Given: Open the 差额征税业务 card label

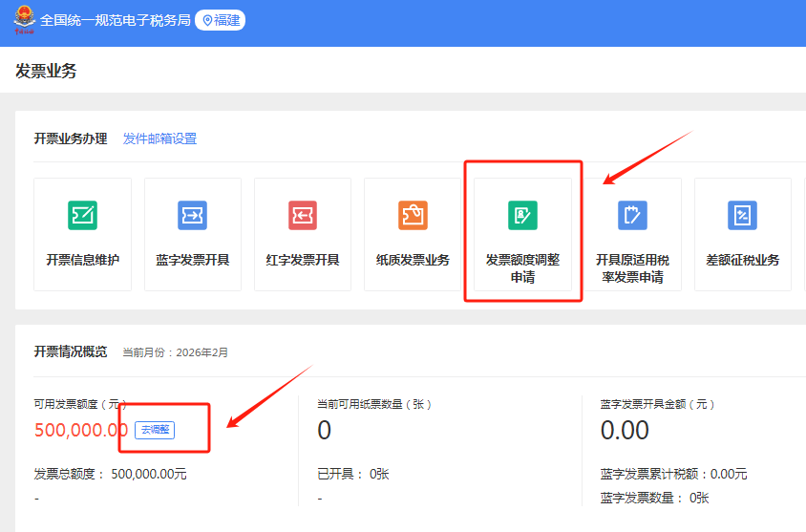Looking at the screenshot, I should pyautogui.click(x=742, y=260).
